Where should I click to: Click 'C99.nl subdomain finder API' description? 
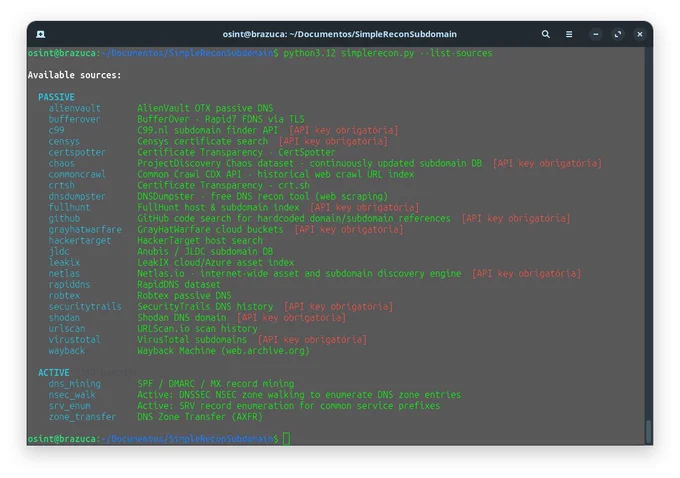(208, 130)
